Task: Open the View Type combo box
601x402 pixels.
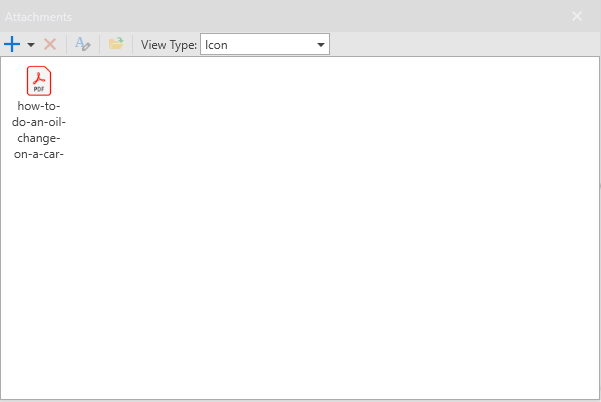Action: click(x=265, y=44)
